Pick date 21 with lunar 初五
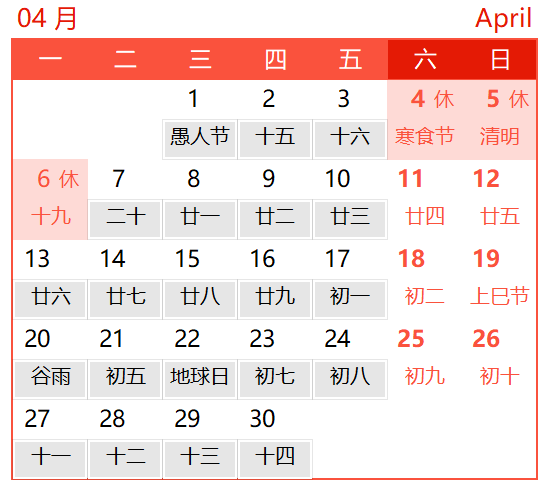 pos(125,359)
